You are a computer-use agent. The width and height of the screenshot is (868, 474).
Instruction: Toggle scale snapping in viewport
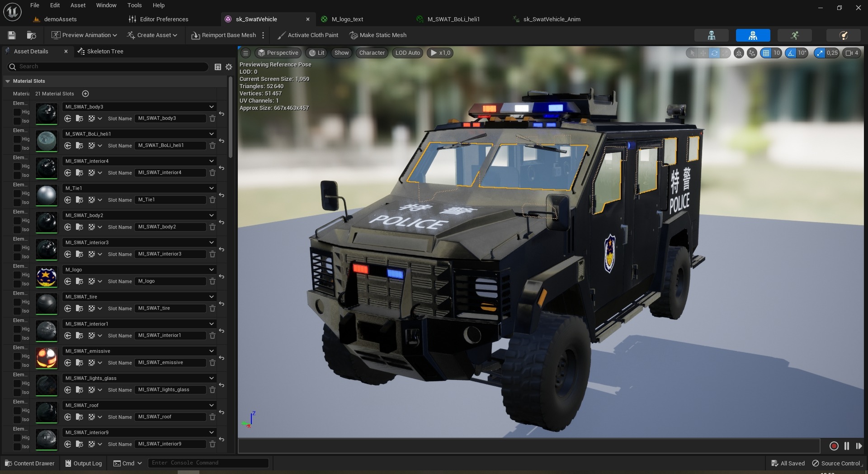pyautogui.click(x=820, y=53)
